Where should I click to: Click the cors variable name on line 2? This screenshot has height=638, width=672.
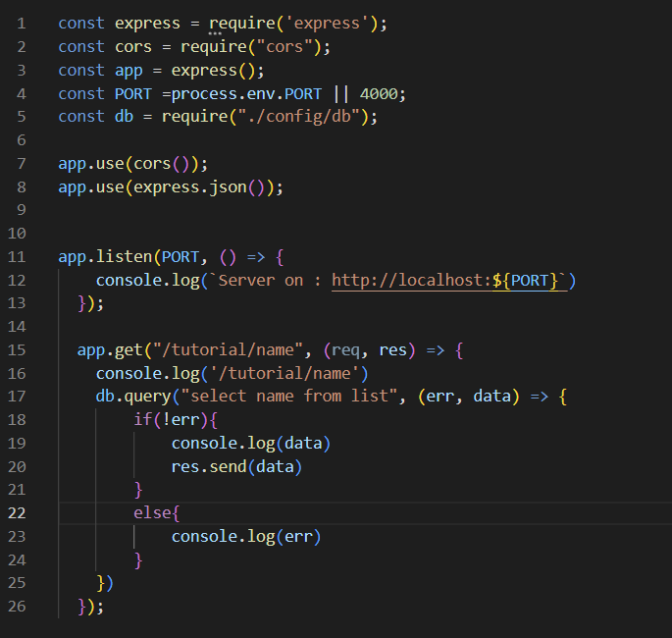tap(133, 47)
